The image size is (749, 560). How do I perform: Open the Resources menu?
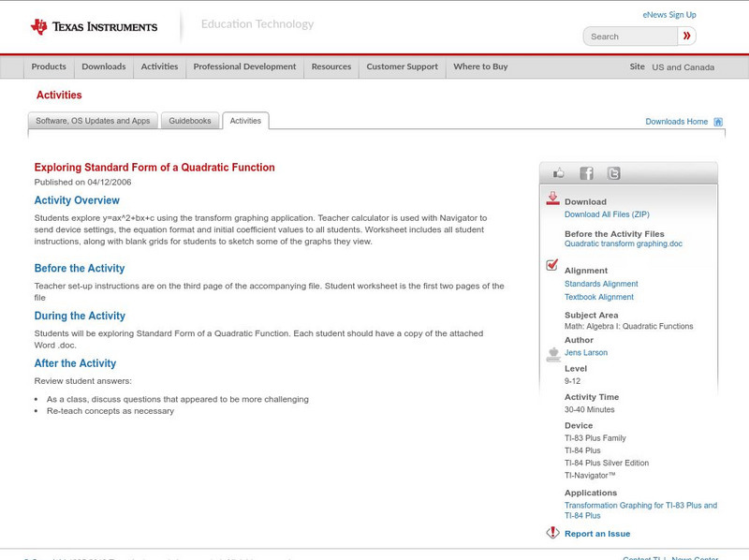[331, 66]
